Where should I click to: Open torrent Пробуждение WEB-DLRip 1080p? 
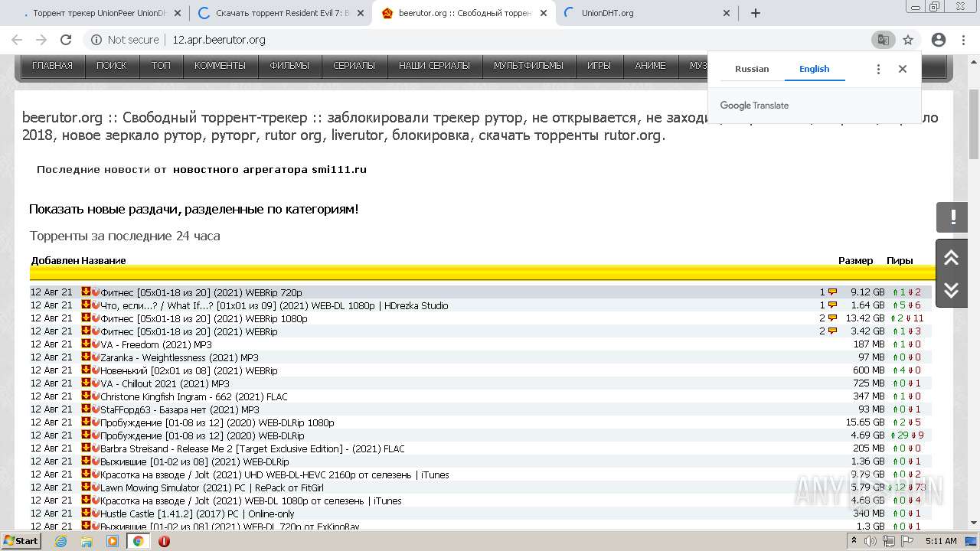[217, 422]
